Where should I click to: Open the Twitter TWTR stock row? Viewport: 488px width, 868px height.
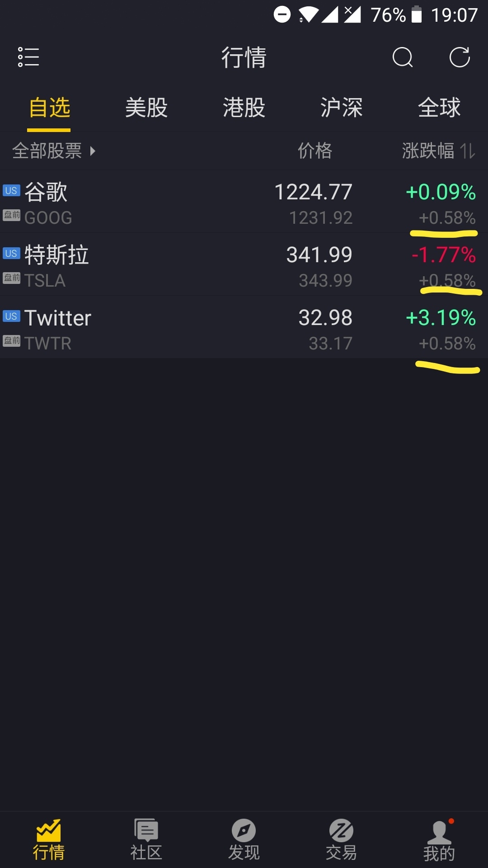point(244,327)
